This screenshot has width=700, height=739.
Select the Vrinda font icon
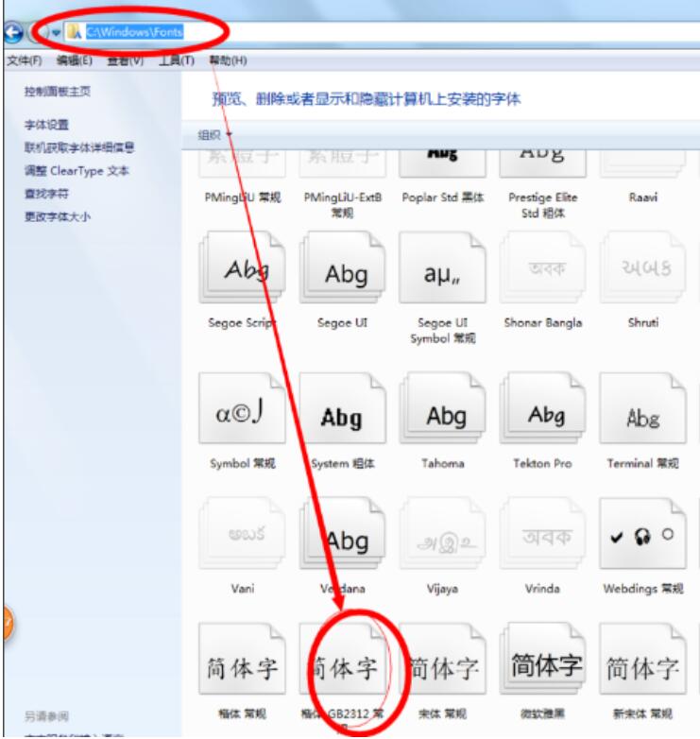click(x=542, y=533)
